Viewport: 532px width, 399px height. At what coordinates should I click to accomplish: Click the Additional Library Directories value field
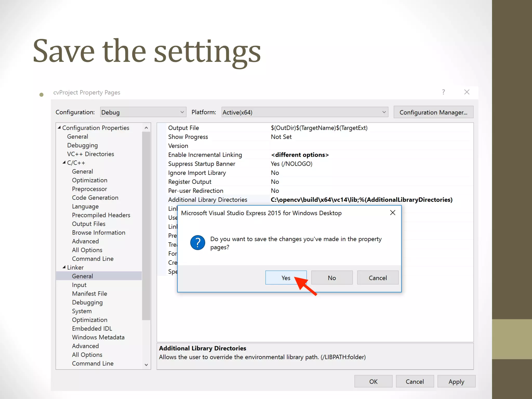361,200
